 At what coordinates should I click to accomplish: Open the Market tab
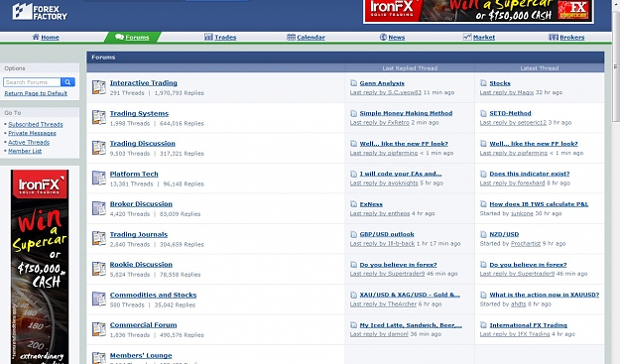tap(479, 37)
